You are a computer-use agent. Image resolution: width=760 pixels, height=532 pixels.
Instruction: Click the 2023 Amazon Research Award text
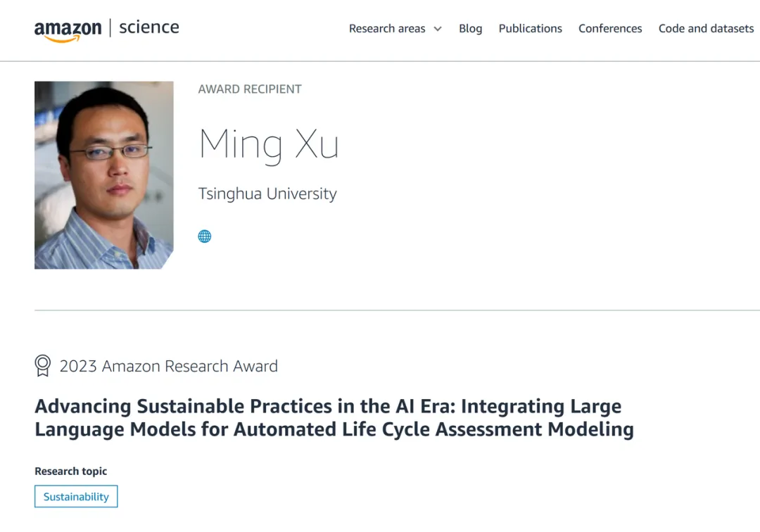pyautogui.click(x=169, y=366)
